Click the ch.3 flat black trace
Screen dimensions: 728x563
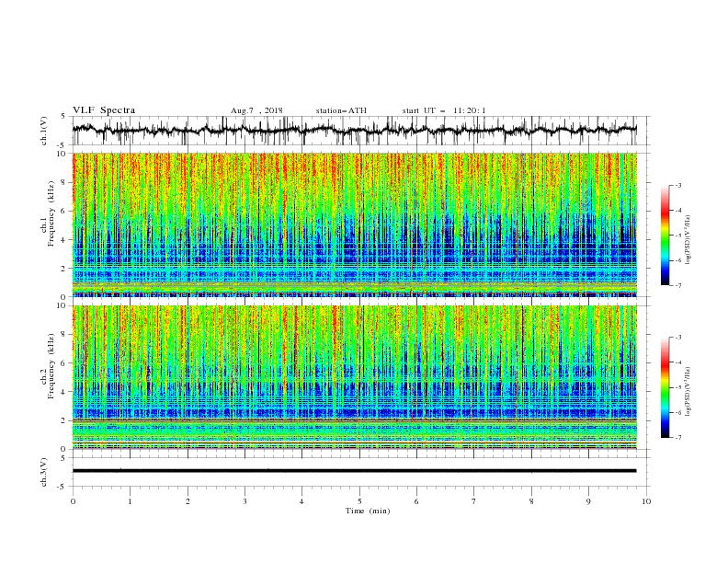tap(354, 471)
